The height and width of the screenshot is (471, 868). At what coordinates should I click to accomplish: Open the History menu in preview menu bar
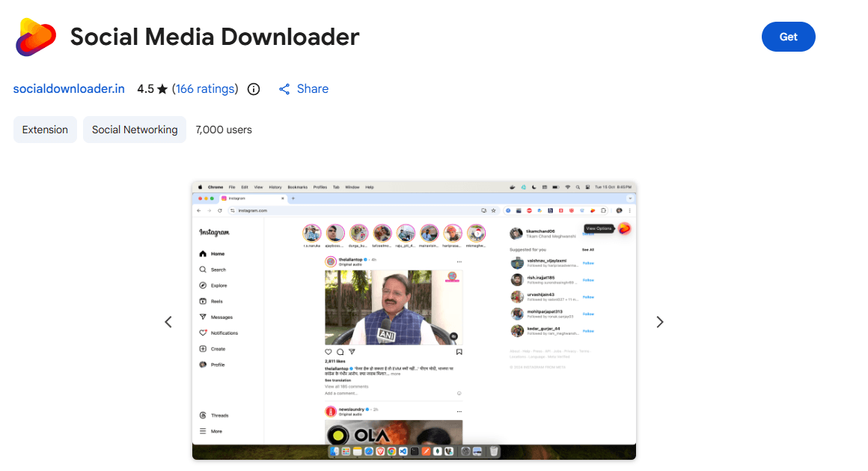click(275, 187)
